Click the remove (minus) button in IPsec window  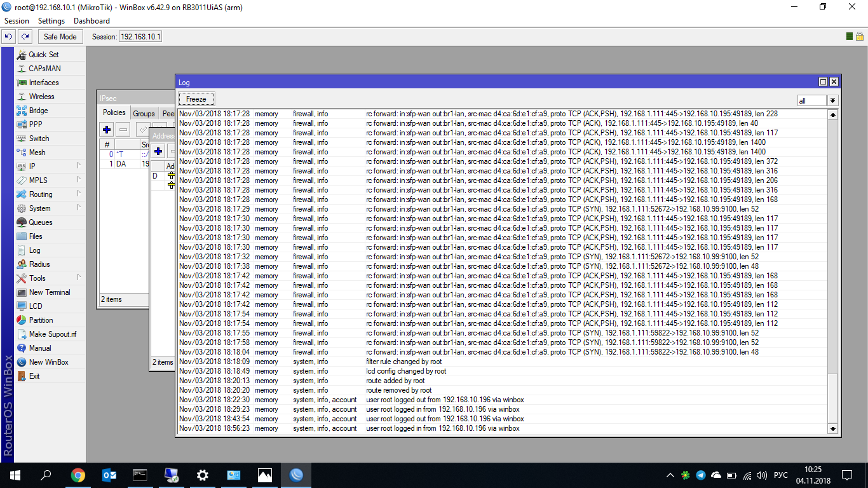123,130
